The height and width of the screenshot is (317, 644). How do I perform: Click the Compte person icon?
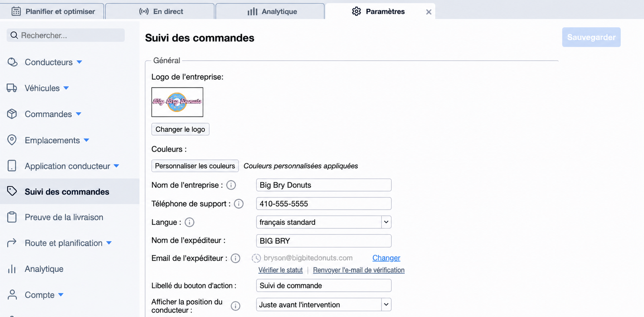point(12,295)
